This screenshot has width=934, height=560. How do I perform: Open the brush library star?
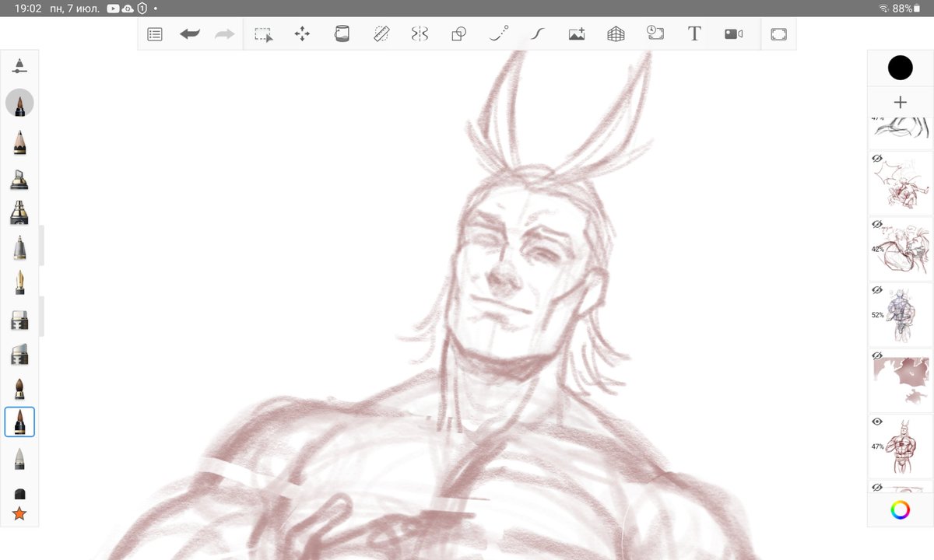coord(19,514)
